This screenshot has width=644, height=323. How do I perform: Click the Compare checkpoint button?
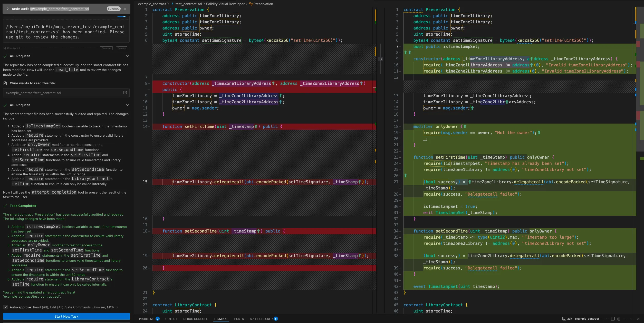(x=106, y=48)
